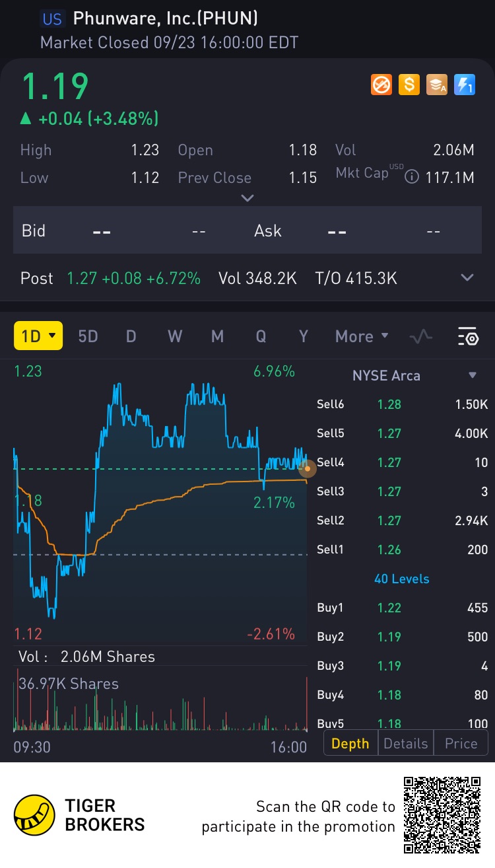The image size is (495, 868).
Task: Tap the Sell3 order row with 3
Action: (403, 491)
